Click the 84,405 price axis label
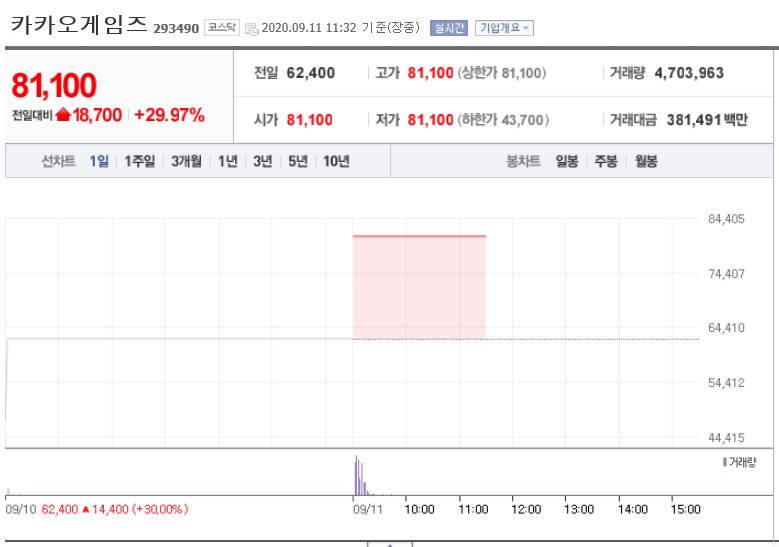 (726, 219)
